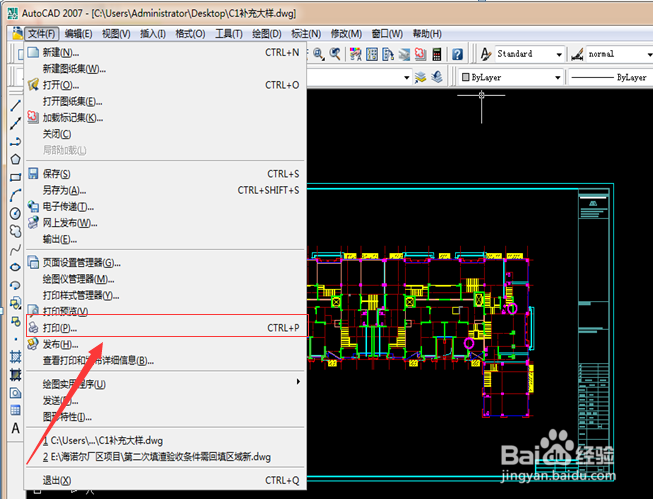Select the Revision Cloud tool
Image resolution: width=653 pixels, height=499 pixels.
[x=15, y=231]
